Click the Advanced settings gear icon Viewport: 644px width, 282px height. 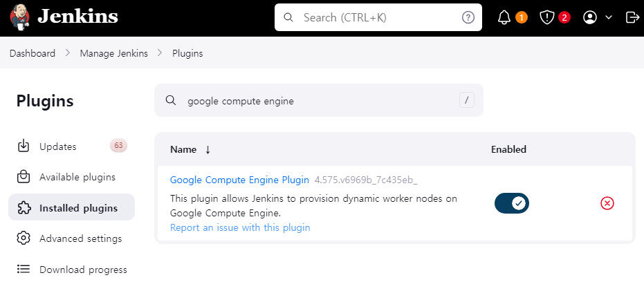(x=24, y=238)
